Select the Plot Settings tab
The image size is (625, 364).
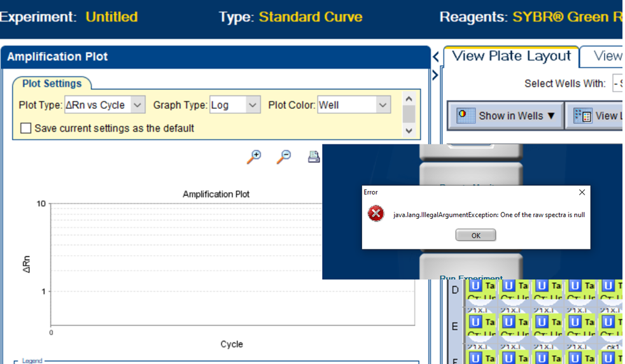pyautogui.click(x=52, y=83)
